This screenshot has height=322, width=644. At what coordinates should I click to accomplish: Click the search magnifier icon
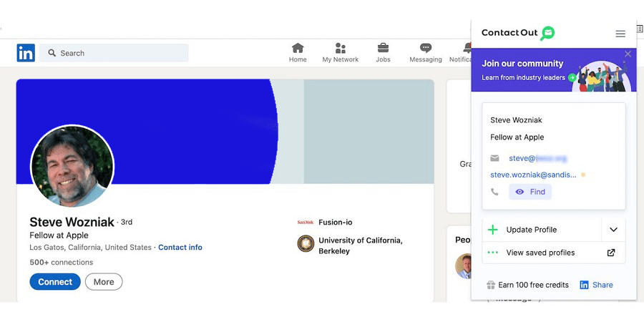(52, 53)
